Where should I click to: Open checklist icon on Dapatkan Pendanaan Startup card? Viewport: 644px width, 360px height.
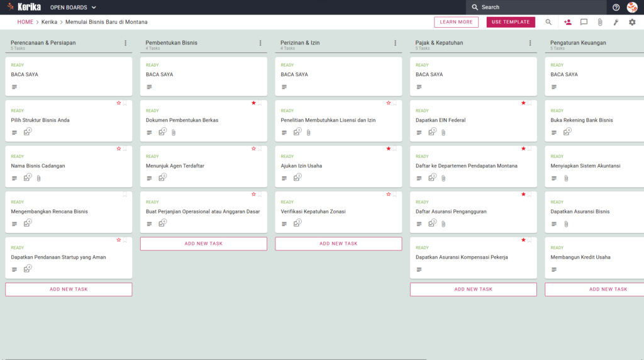coord(27,269)
